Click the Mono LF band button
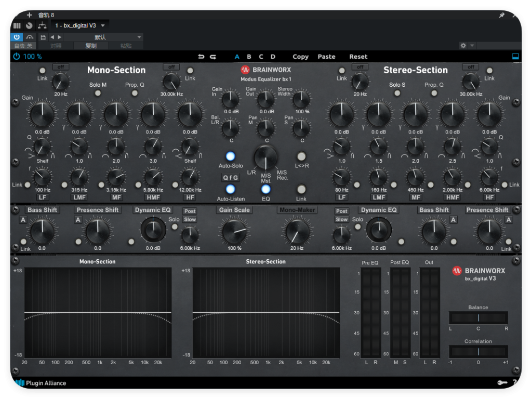532x399 pixels. 43,197
